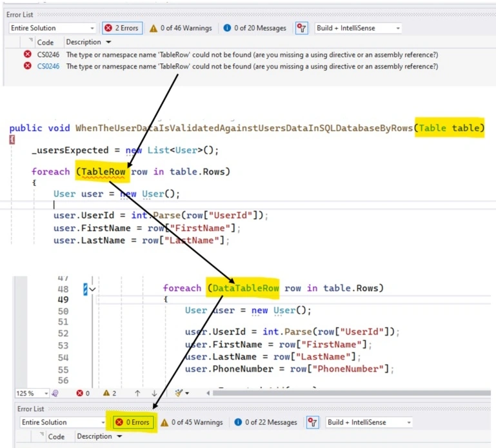
Task: Toggle the 2 Errors filter button
Action: click(122, 28)
